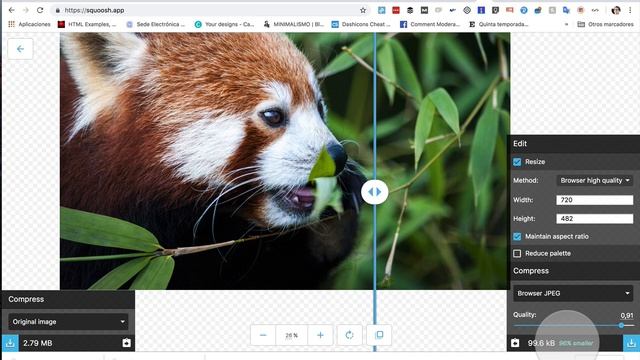
Task: Click the Width input field showing 720
Action: coord(594,200)
